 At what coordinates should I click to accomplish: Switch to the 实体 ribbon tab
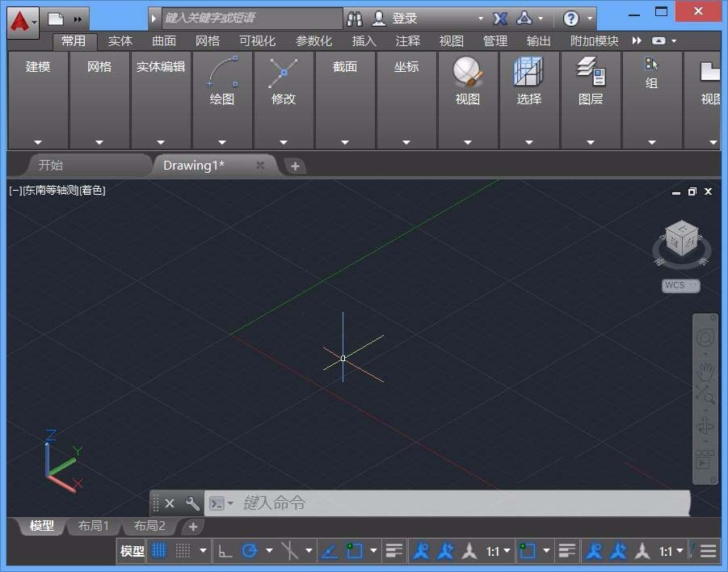coord(120,41)
